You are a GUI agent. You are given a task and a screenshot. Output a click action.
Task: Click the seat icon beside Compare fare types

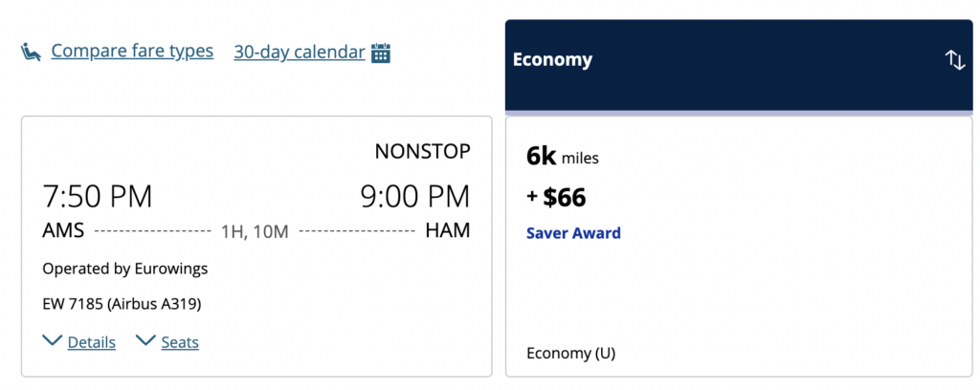pyautogui.click(x=31, y=52)
